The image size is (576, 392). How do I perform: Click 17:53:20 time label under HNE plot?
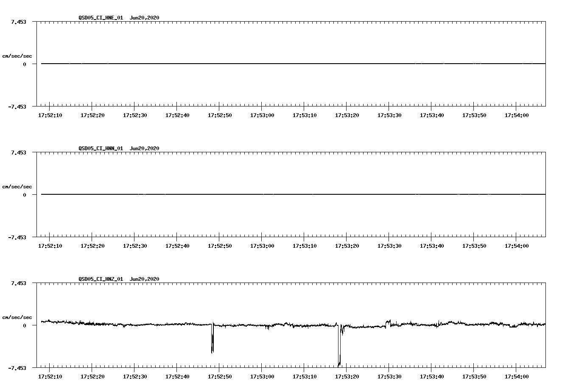347,115
